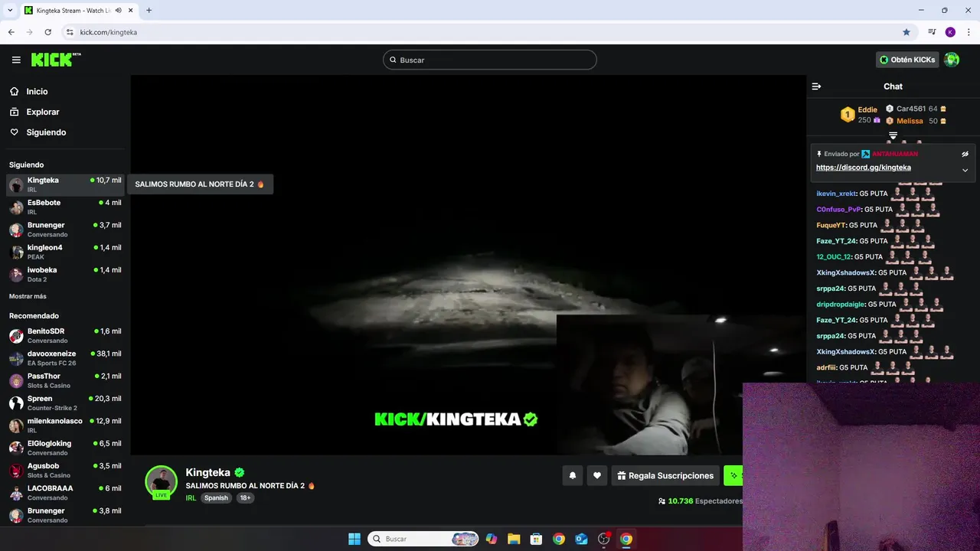Expand the pinned message chevron
The image size is (980, 551).
point(965,170)
